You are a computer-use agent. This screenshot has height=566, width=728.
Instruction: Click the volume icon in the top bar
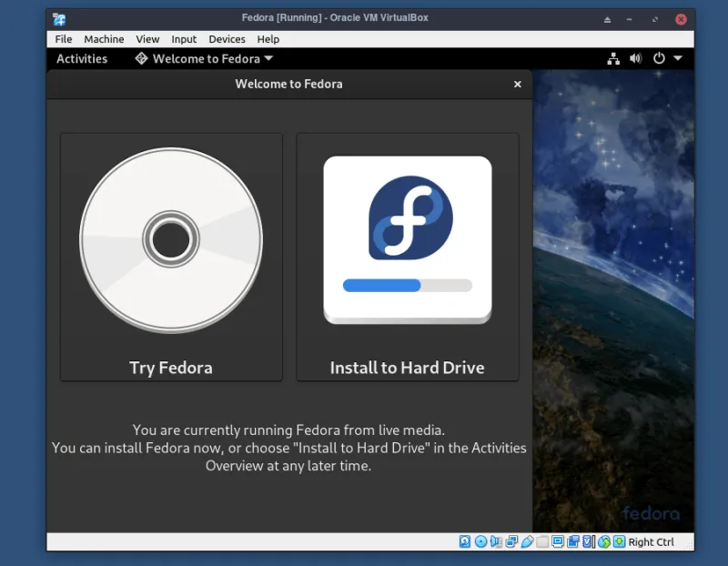(x=636, y=58)
